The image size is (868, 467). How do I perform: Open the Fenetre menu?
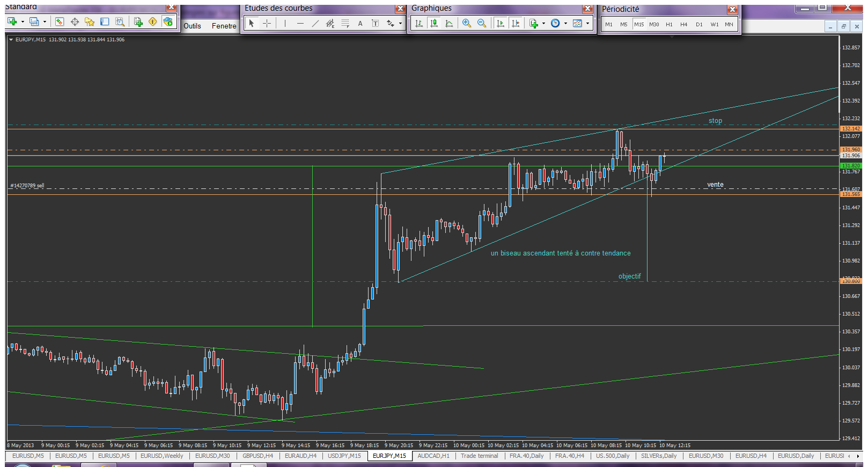224,26
